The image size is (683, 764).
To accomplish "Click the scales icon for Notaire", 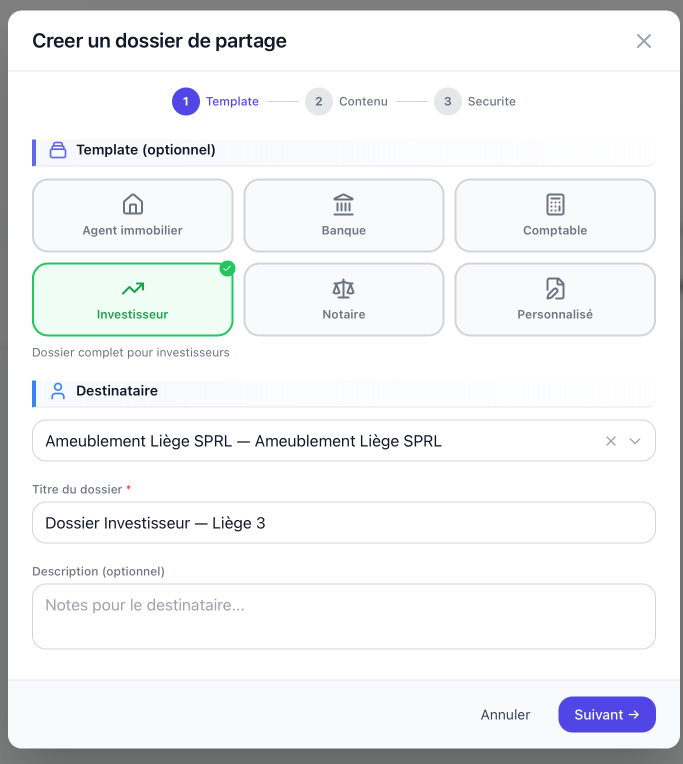I will pos(344,288).
